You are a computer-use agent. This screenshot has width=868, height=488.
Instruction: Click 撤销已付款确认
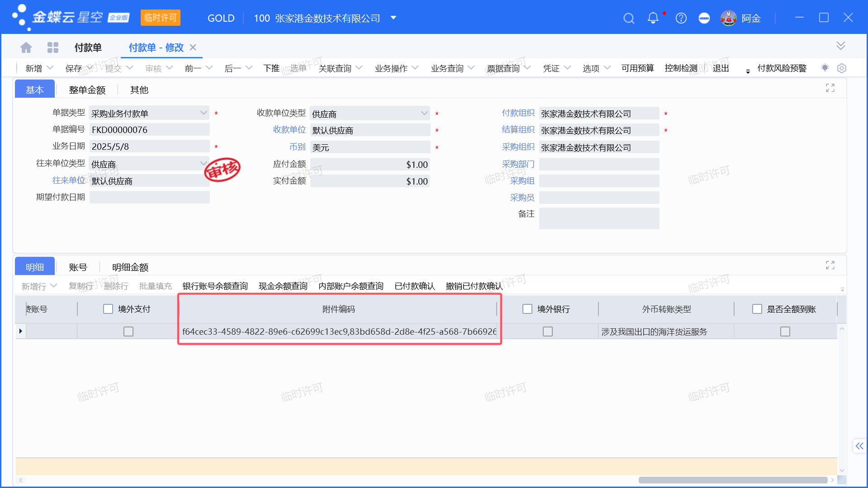pyautogui.click(x=474, y=286)
